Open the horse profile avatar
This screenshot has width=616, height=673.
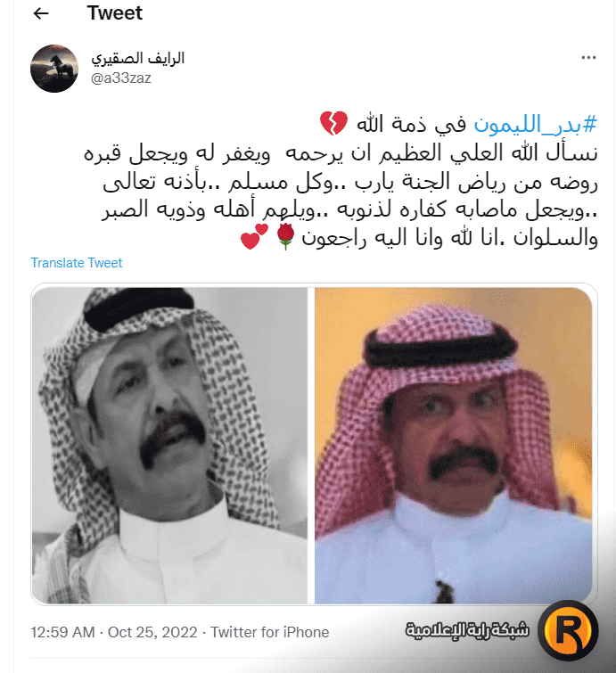[54, 69]
